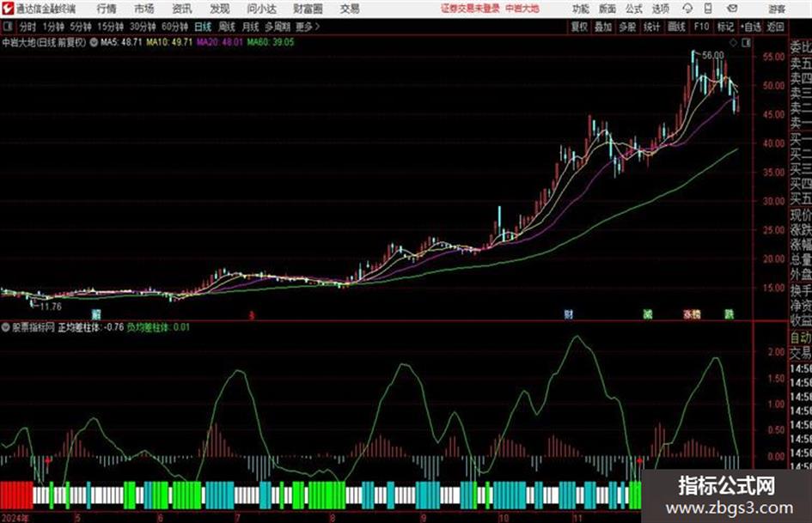The width and height of the screenshot is (812, 523).
Task: Add stock via +自选 button
Action: pos(750,27)
